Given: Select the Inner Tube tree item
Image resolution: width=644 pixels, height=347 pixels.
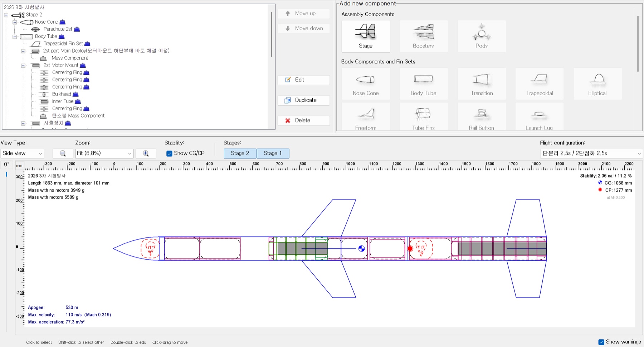Looking at the screenshot, I should [x=63, y=101].
